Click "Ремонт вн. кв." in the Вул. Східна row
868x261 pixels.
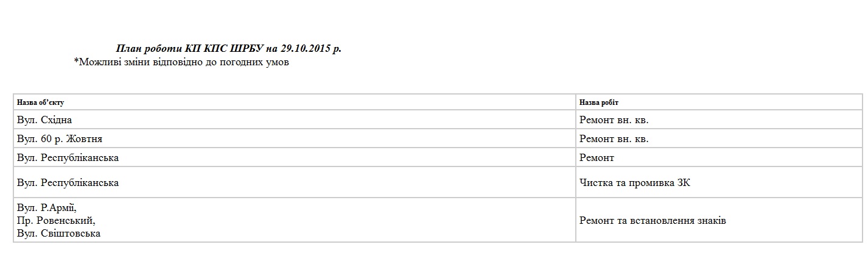pos(614,120)
